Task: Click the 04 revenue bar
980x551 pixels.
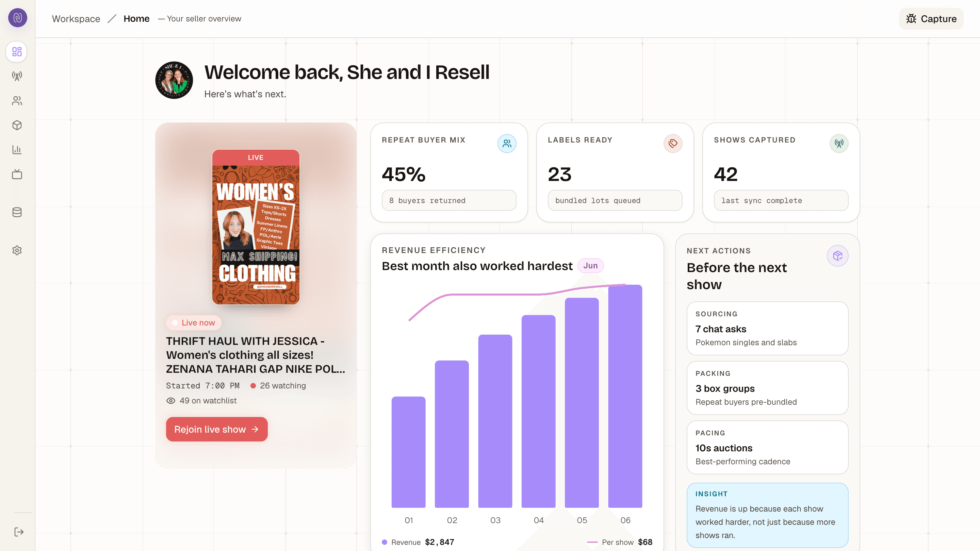Action: click(539, 412)
